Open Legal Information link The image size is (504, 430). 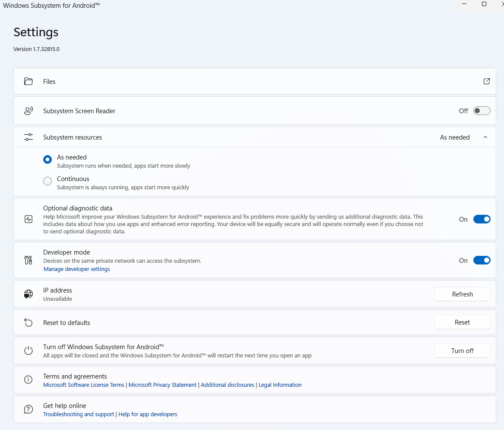tap(280, 385)
